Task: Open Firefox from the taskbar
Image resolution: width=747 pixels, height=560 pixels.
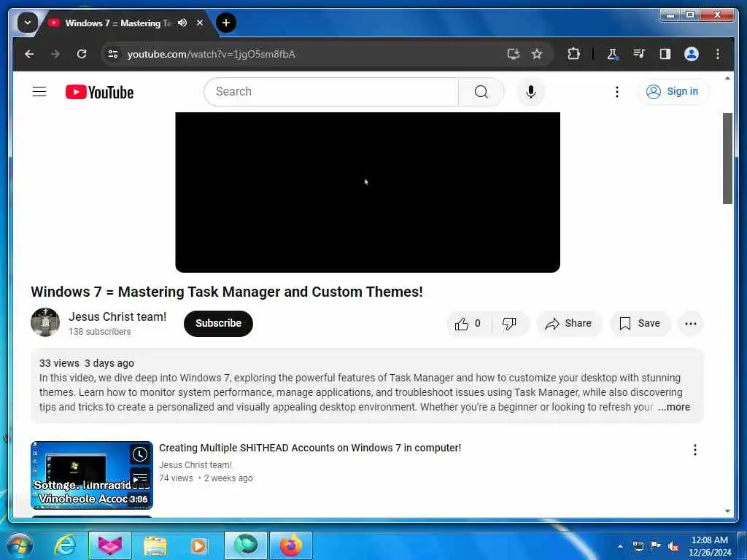Action: pyautogui.click(x=291, y=545)
